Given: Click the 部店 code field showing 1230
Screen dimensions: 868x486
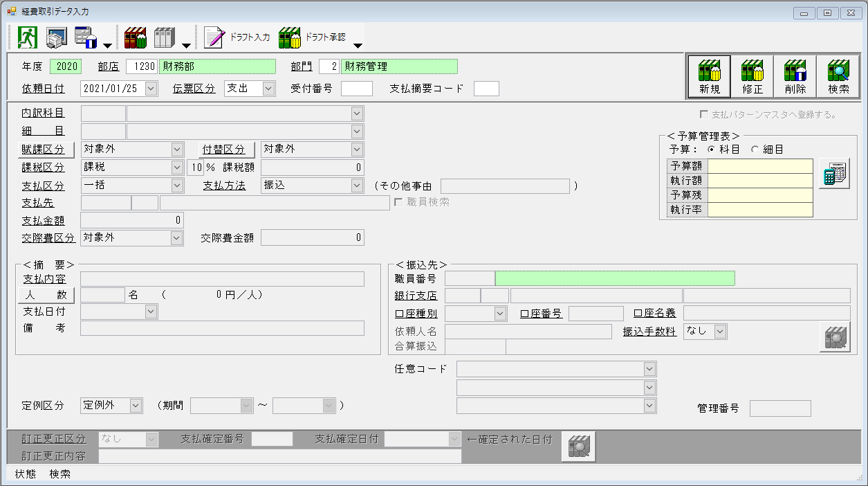Looking at the screenshot, I should coord(142,67).
